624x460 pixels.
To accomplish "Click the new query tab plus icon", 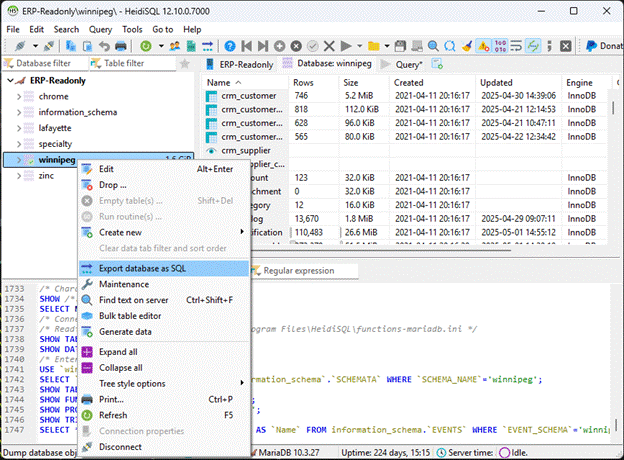I will coord(437,64).
